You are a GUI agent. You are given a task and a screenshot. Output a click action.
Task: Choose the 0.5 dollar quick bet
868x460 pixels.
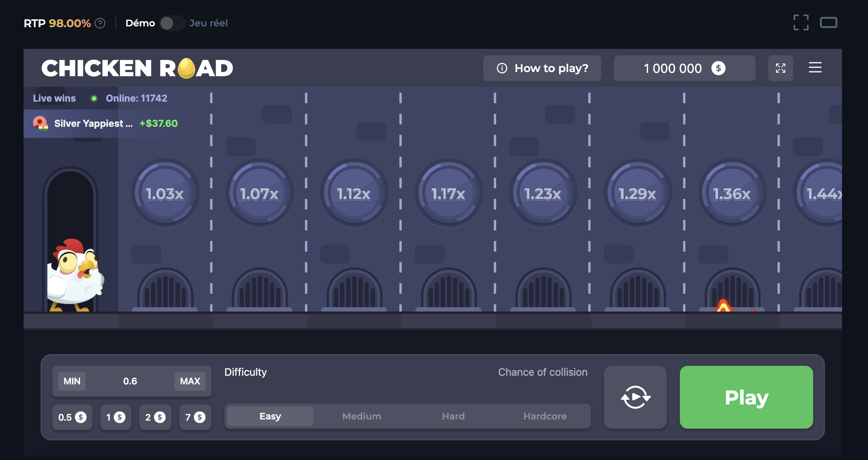coord(72,417)
